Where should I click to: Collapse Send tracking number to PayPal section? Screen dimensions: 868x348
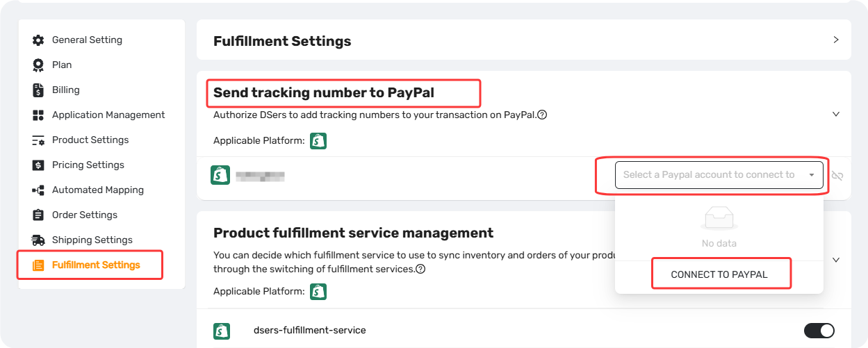coord(836,114)
